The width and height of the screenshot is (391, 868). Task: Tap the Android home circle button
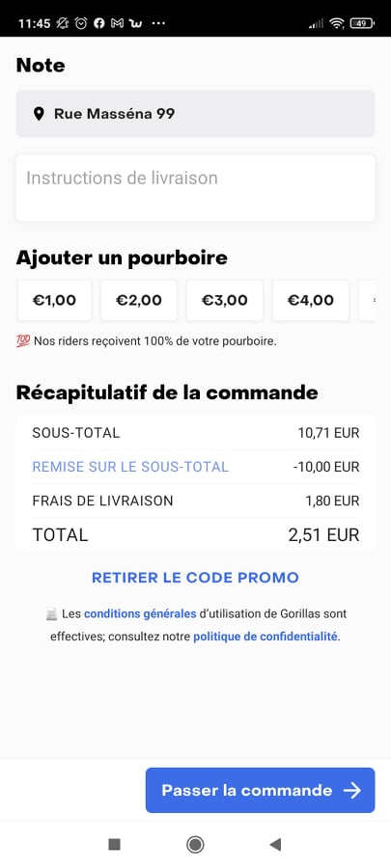[195, 844]
